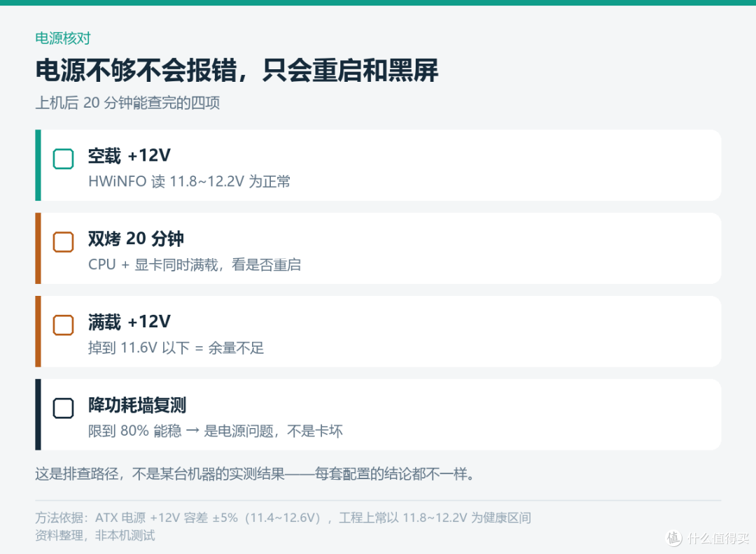Image resolution: width=756 pixels, height=554 pixels.
Task: Click text 限到 80% 能稳 → 是电源问题
Action: [181, 431]
